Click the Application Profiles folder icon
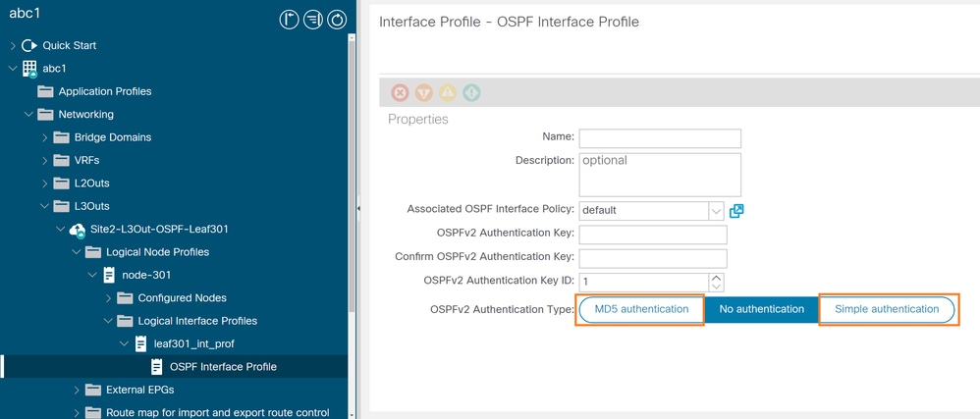 coord(45,92)
